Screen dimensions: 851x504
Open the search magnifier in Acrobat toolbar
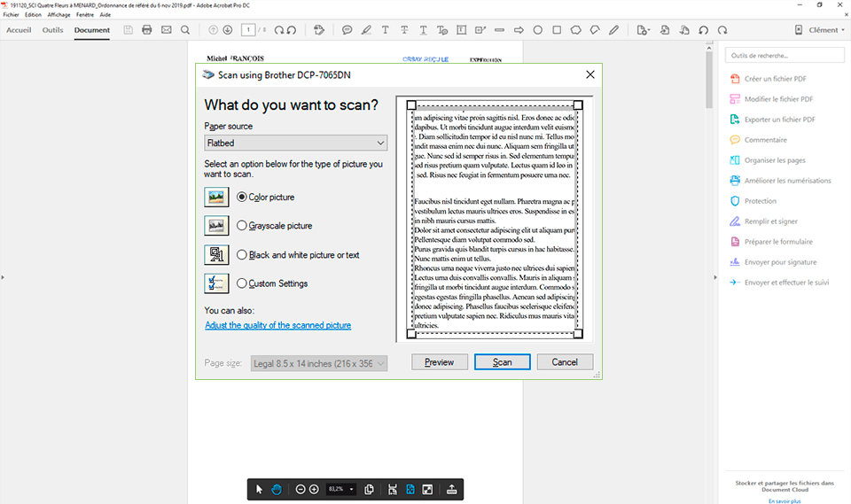185,30
